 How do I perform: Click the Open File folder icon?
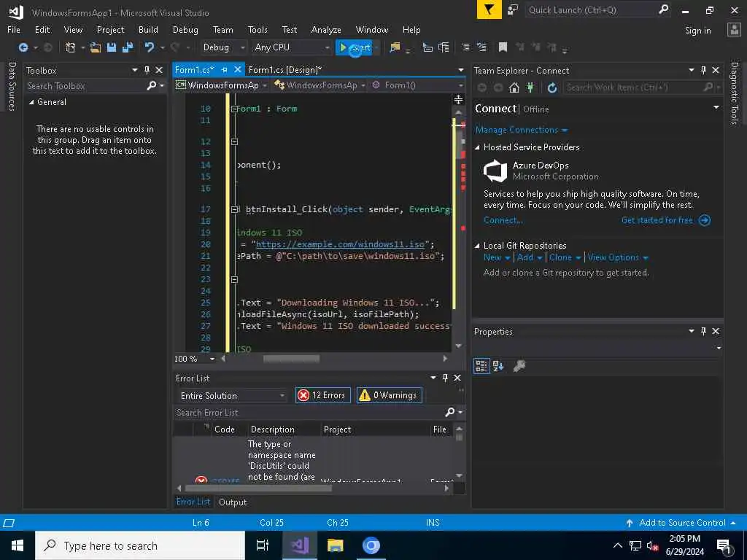coord(96,47)
